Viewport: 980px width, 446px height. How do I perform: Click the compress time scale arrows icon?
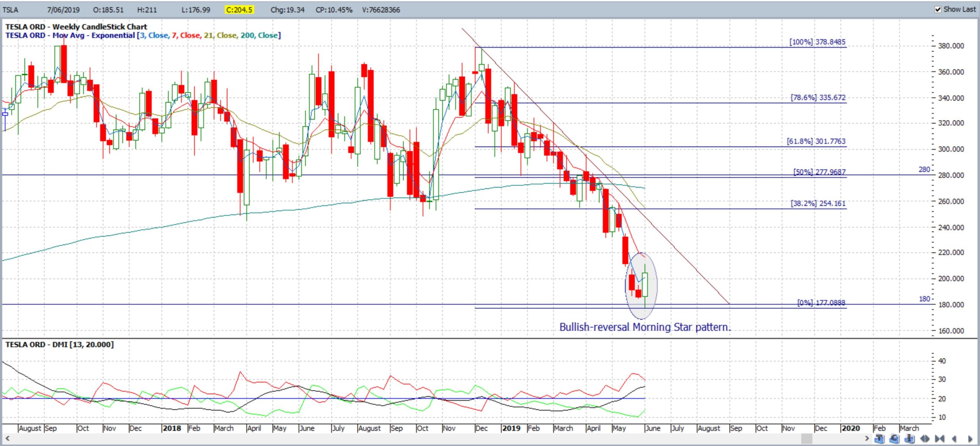point(939,438)
